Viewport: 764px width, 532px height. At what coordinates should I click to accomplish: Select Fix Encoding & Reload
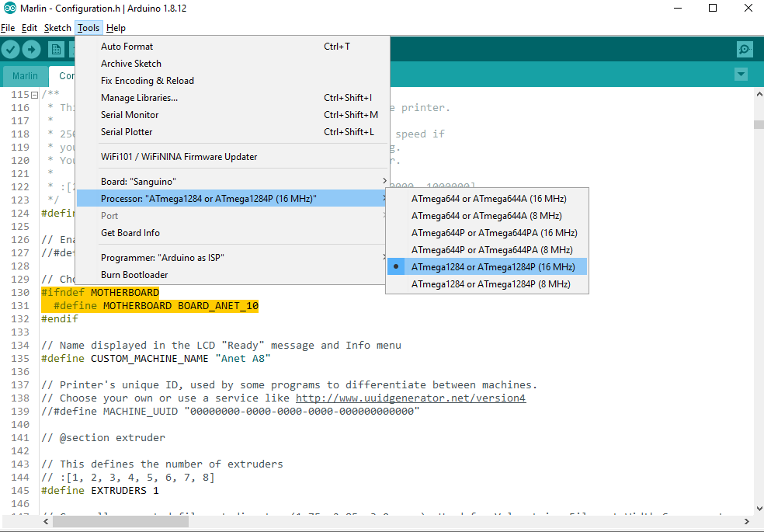tap(233, 81)
